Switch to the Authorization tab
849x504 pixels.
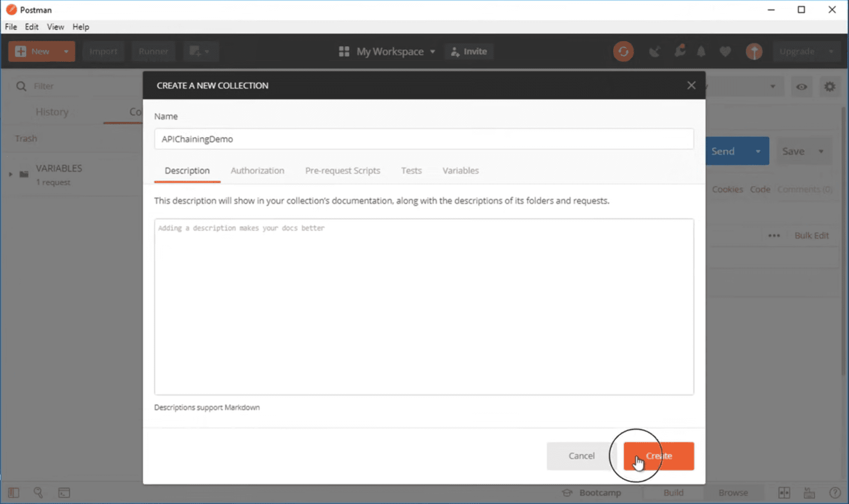pyautogui.click(x=258, y=170)
